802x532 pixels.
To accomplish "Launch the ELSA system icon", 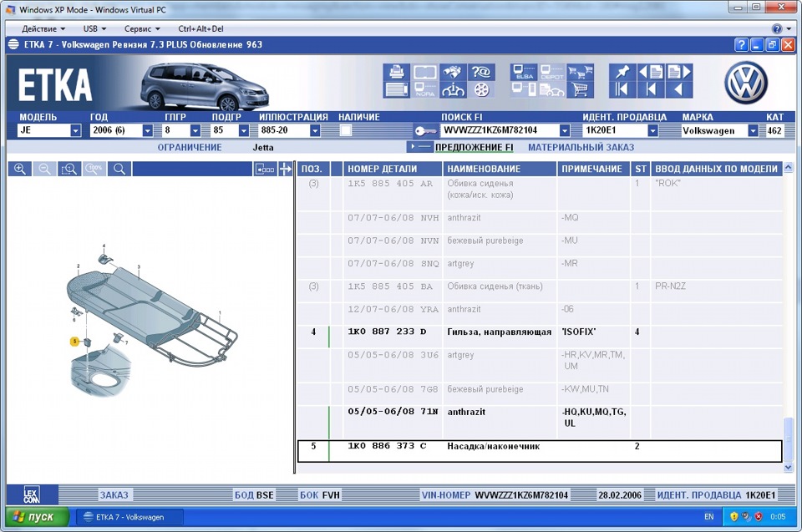I will (x=524, y=72).
